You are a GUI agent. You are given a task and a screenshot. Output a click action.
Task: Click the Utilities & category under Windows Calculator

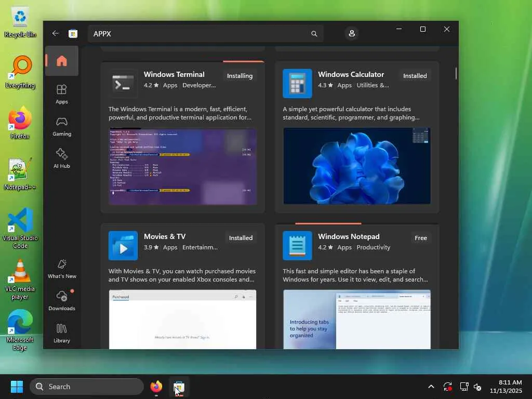(x=373, y=85)
